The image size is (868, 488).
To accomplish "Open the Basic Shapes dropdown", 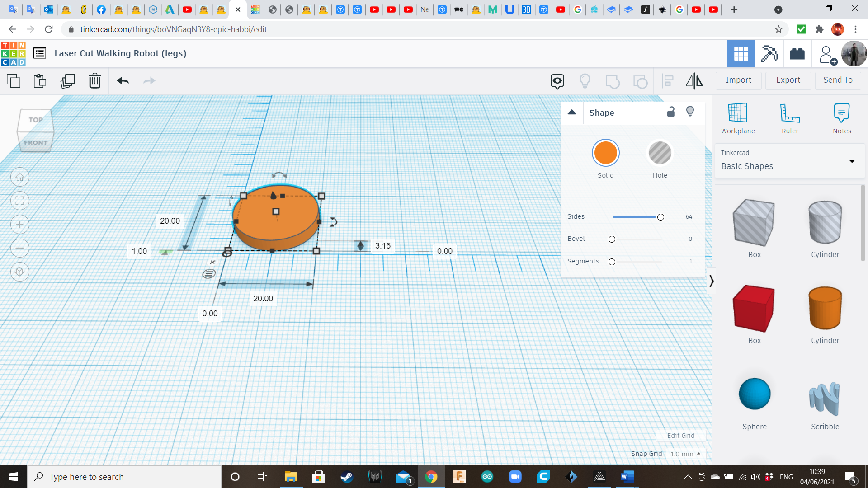I will point(852,161).
